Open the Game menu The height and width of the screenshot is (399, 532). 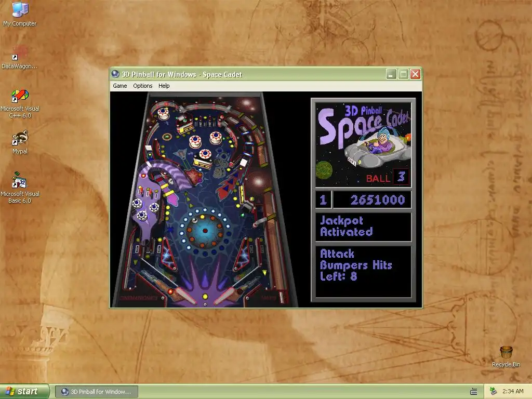[x=120, y=86]
